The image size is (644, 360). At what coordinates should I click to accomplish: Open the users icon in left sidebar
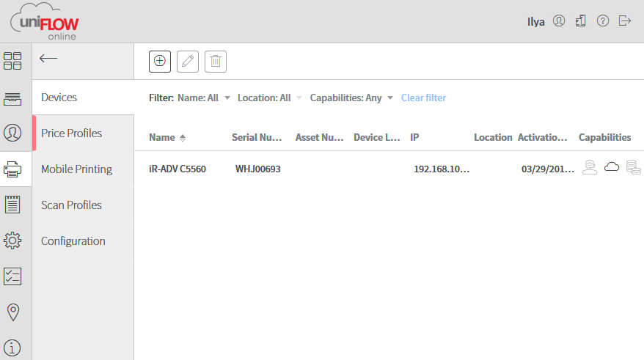[x=12, y=133]
